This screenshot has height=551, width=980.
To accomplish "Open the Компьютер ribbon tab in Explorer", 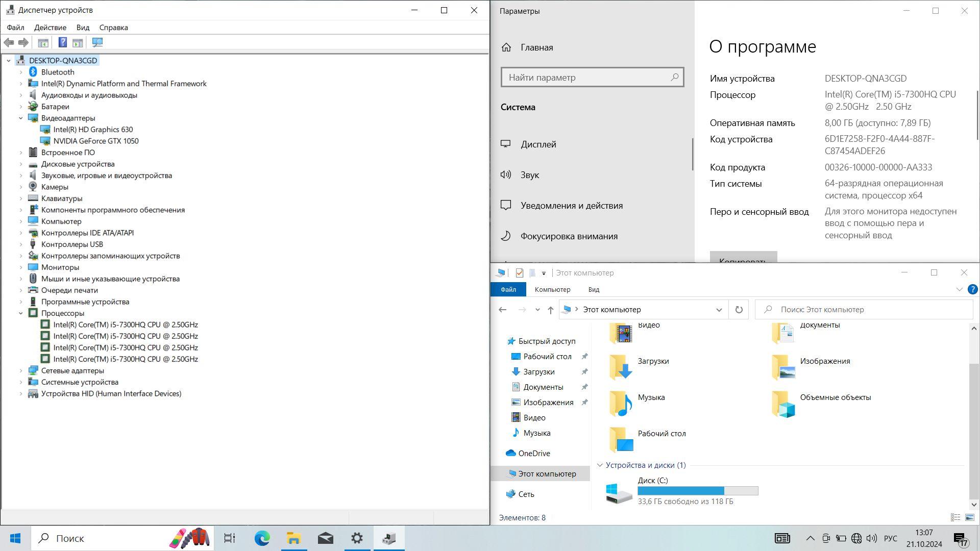I will (x=552, y=289).
